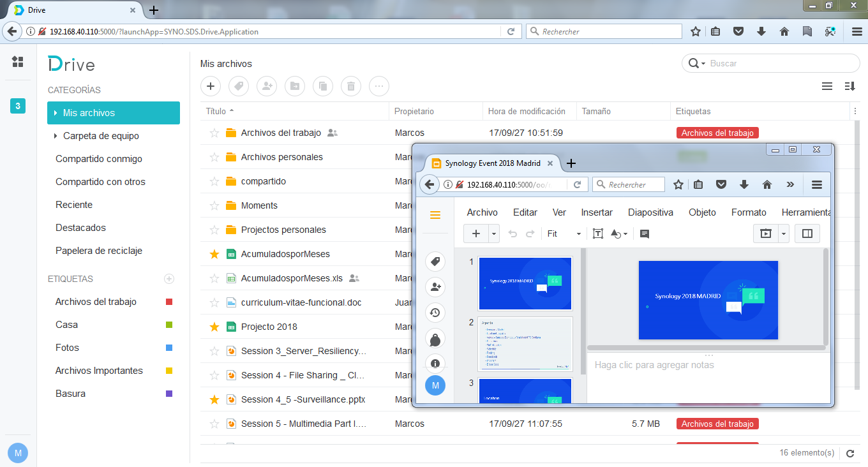Screen dimensions: 868x467
Task: Click the insert text box icon
Action: [597, 234]
